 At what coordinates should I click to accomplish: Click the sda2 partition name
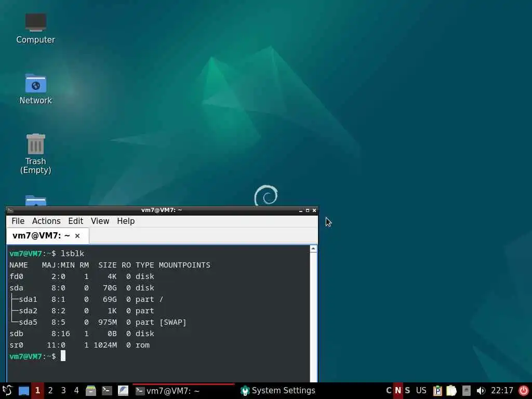[x=28, y=311]
